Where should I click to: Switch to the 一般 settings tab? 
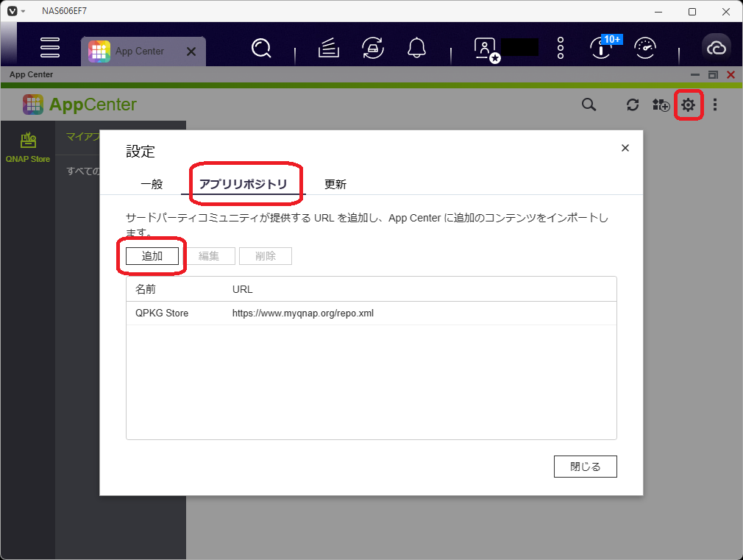tap(152, 184)
